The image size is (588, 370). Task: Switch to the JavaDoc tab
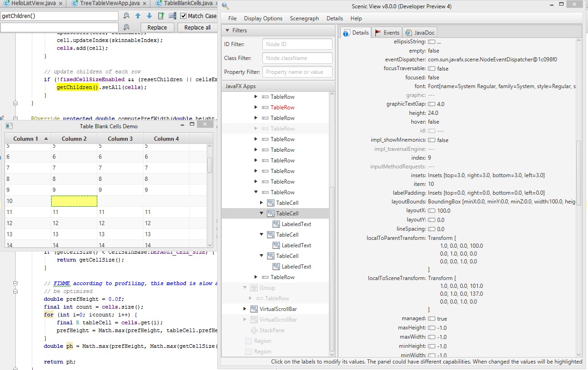420,33
